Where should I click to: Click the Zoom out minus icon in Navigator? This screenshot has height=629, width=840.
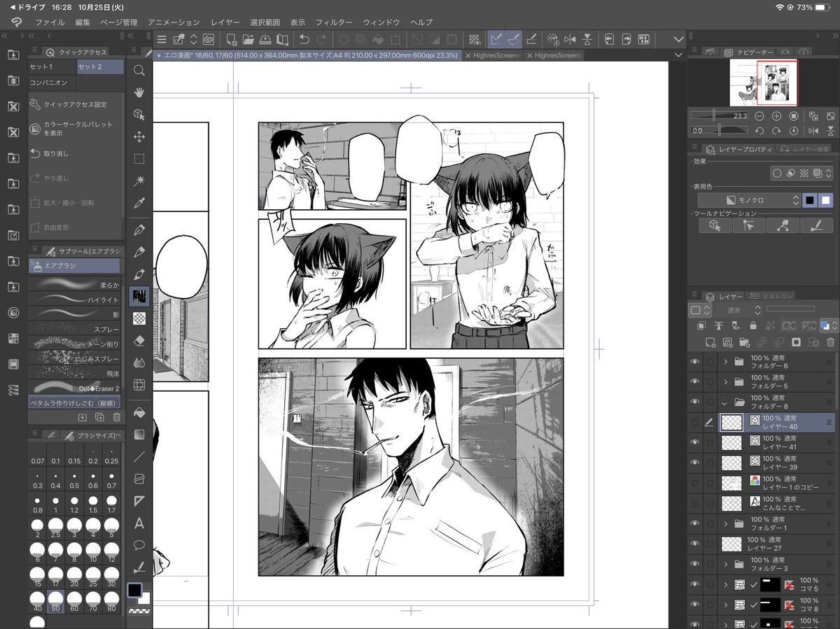pos(759,115)
